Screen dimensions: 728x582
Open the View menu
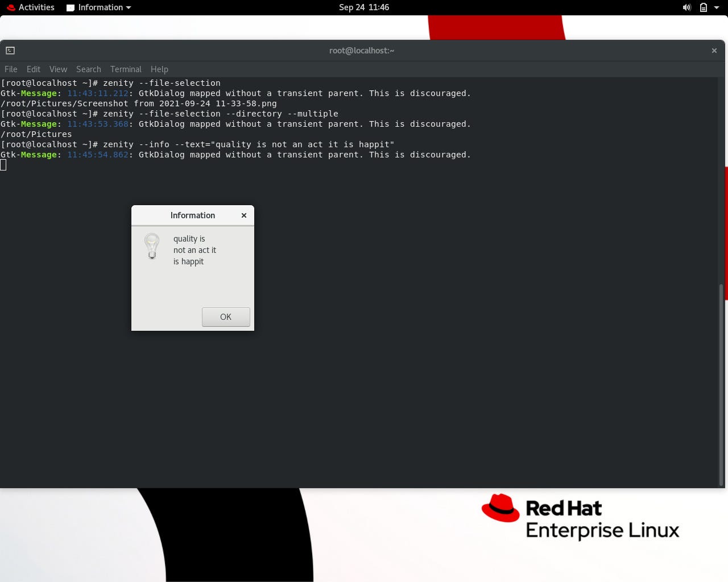coord(58,69)
